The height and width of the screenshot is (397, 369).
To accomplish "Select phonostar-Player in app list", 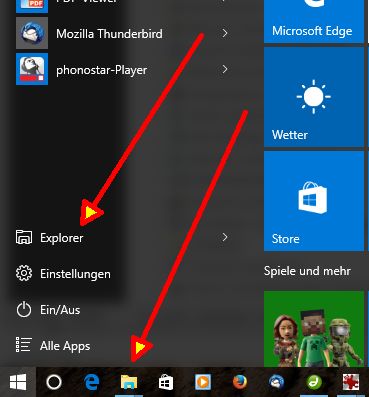I will click(101, 70).
